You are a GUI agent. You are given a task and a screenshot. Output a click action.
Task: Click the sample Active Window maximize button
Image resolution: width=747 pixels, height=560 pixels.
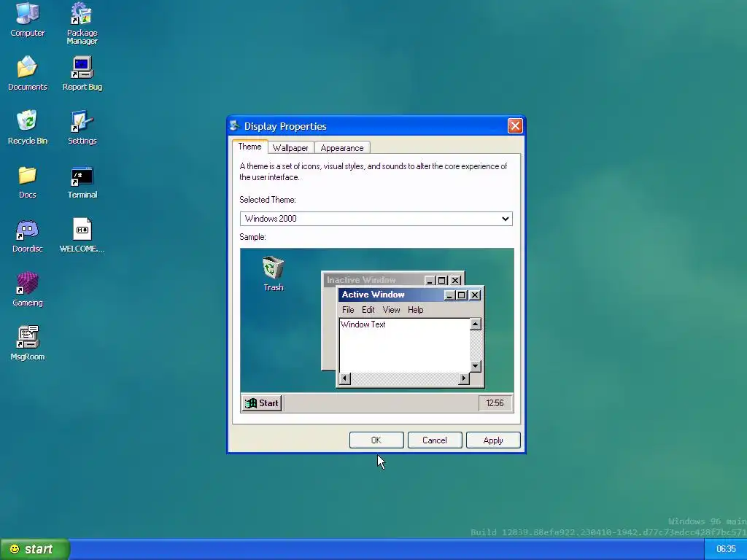462,295
